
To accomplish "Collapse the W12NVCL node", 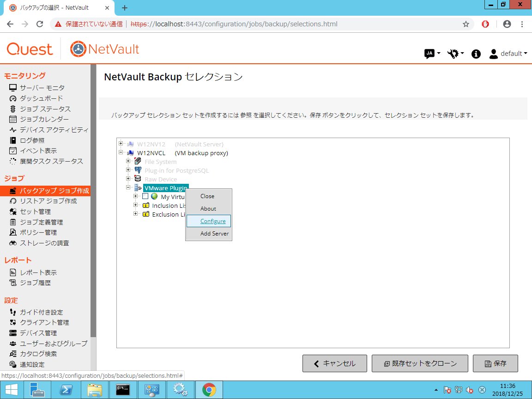I will [x=121, y=153].
